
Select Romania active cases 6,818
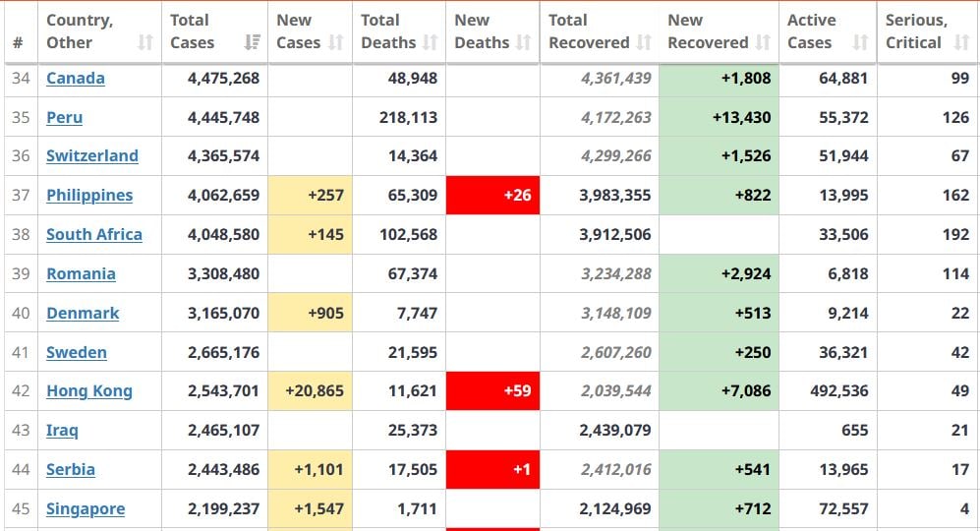tap(848, 274)
